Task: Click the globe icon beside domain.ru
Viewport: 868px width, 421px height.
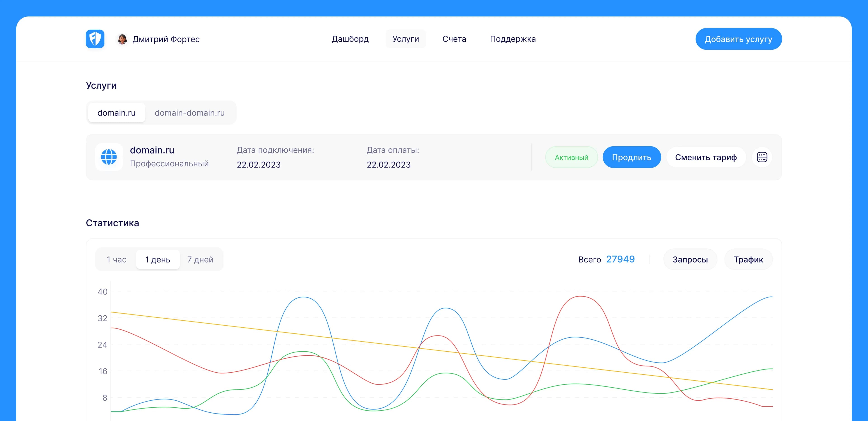Action: 109,157
